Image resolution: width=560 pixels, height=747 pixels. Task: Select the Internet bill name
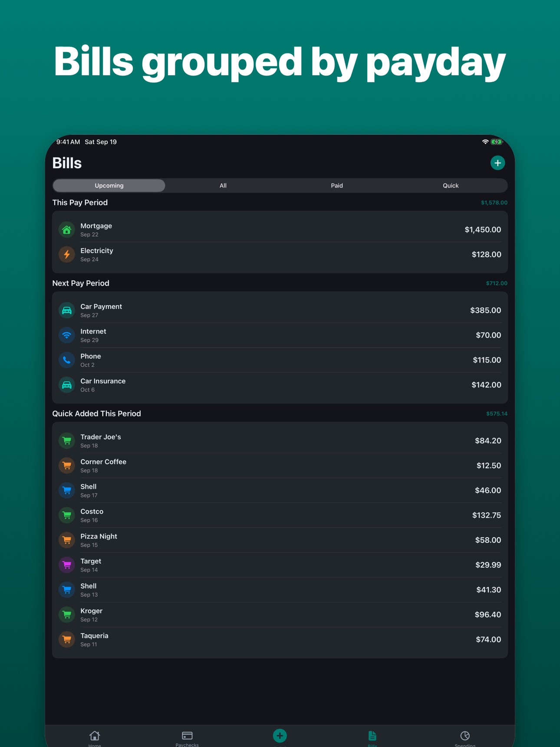coord(93,331)
